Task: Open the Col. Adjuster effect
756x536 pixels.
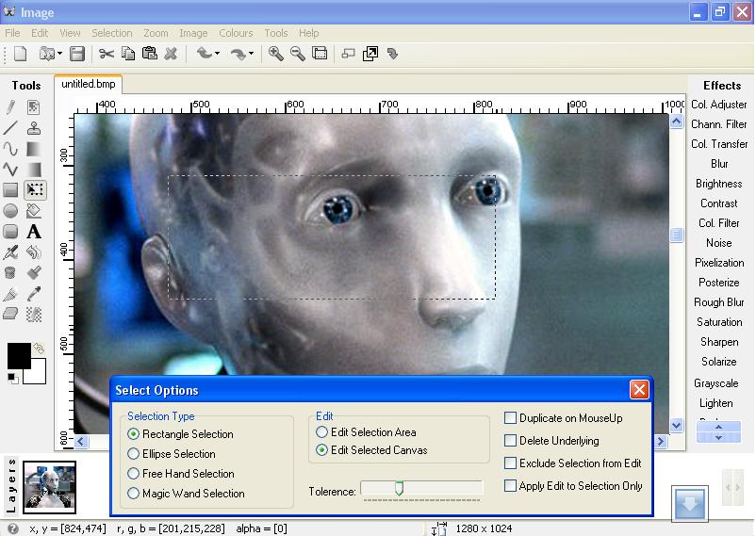Action: click(x=719, y=105)
